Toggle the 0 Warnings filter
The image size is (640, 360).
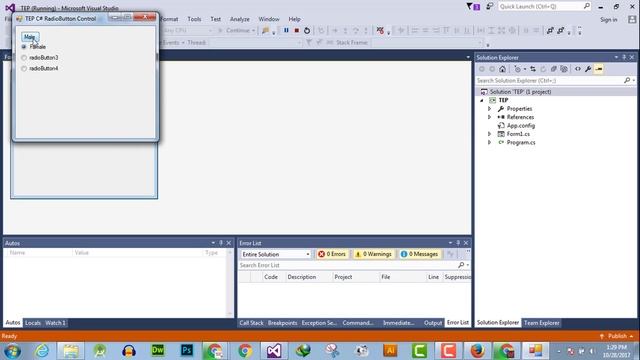[373, 254]
